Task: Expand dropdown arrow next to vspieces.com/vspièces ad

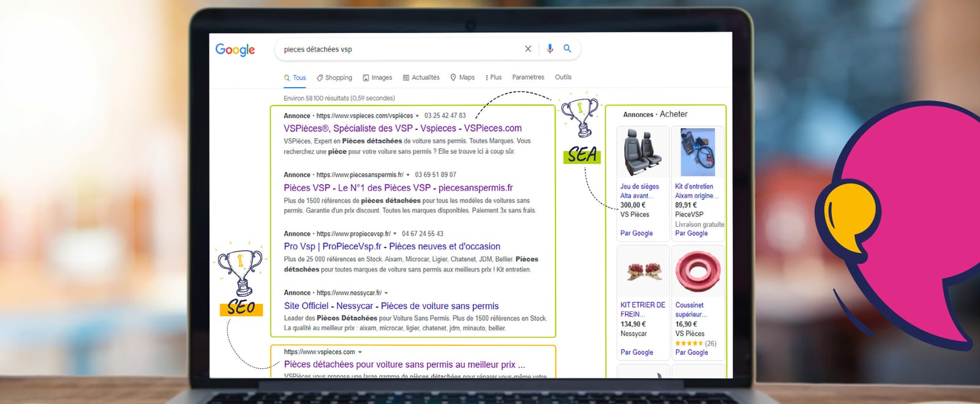Action: 418,116
